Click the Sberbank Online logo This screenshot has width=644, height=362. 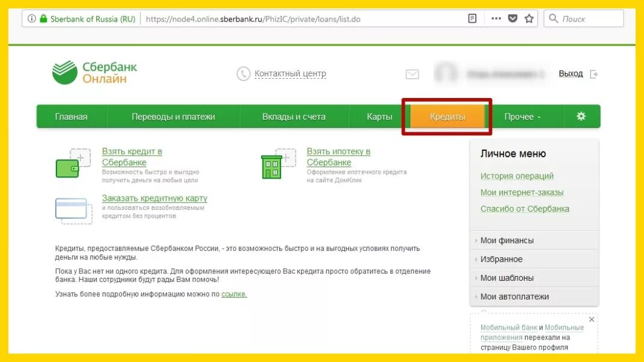click(94, 73)
